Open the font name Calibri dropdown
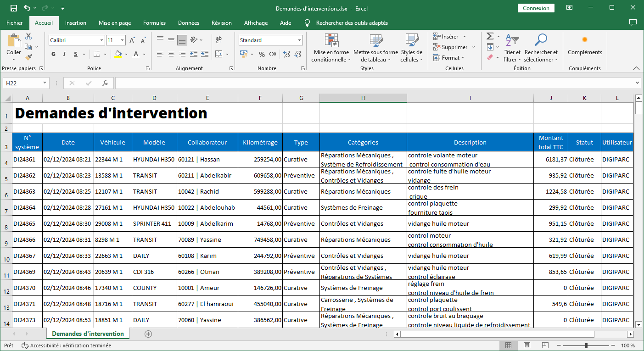This screenshot has width=644, height=351. [101, 40]
